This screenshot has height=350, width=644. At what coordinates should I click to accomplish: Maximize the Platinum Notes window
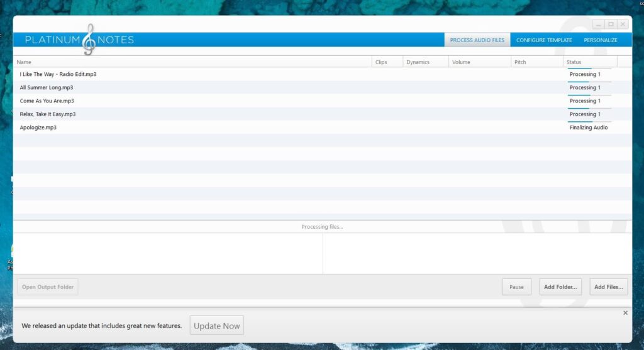point(610,25)
